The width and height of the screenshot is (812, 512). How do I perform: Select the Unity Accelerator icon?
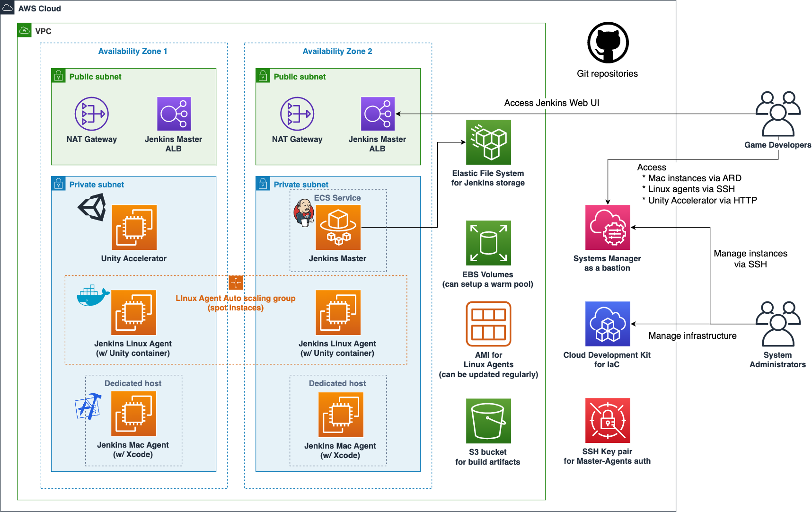tap(134, 228)
